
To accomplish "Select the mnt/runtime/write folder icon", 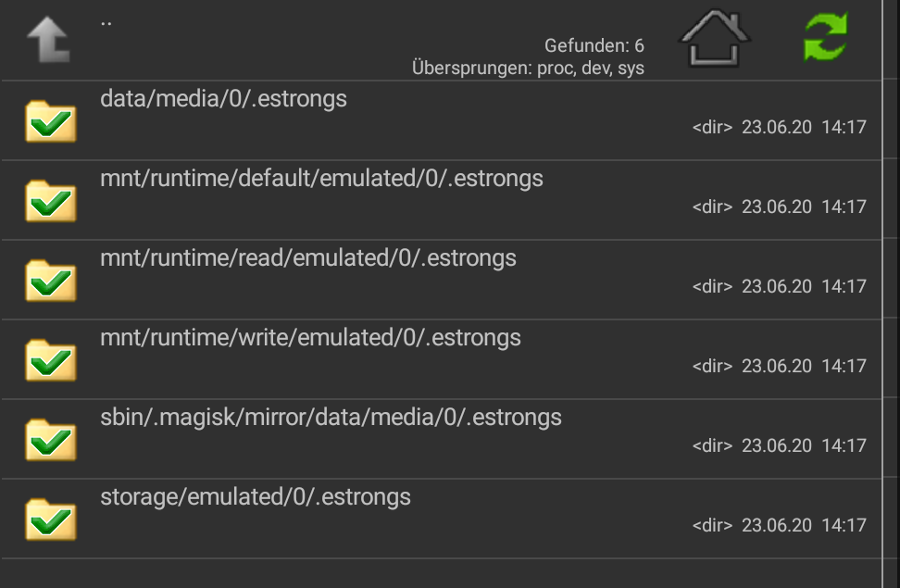I will (51, 360).
